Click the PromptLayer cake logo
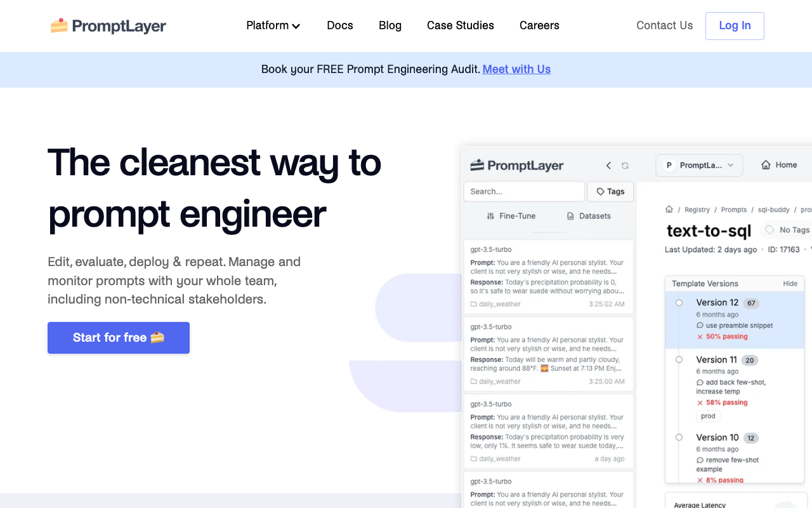 108,25
